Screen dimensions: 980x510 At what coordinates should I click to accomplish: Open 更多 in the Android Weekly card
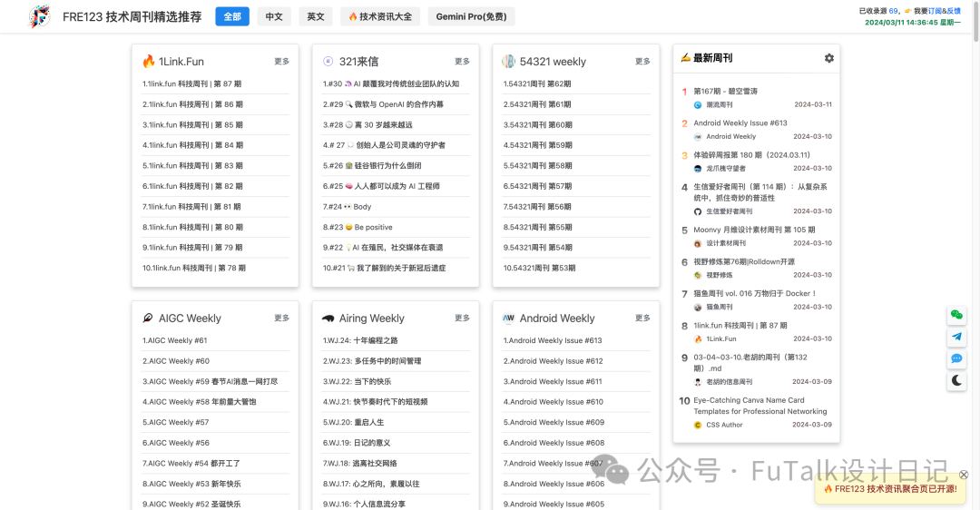(x=642, y=319)
